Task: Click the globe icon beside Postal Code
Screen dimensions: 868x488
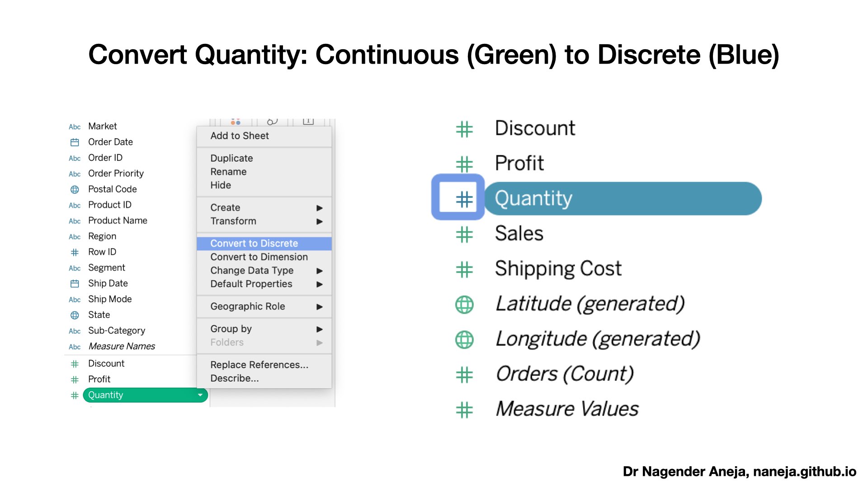Action: (75, 189)
